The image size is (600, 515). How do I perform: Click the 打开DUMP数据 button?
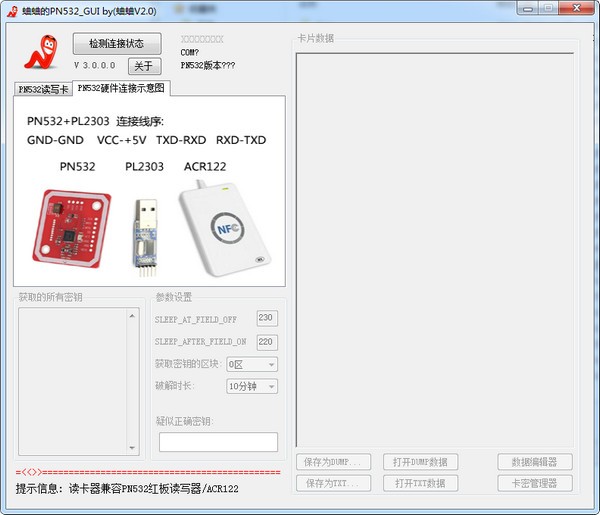click(x=421, y=462)
